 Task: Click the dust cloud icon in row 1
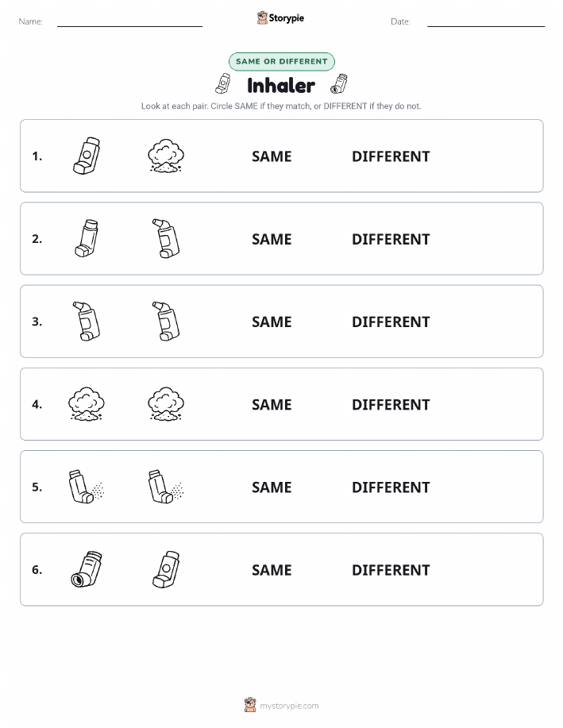[x=166, y=156]
